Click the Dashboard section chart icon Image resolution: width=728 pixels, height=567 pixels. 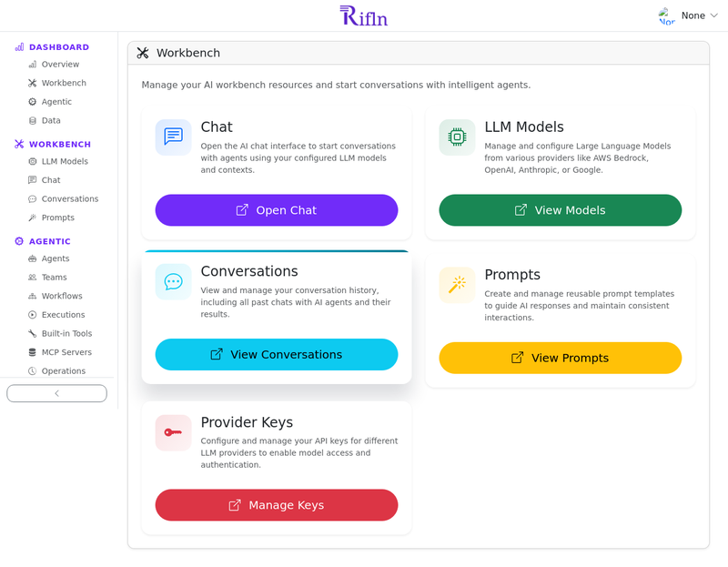click(19, 47)
